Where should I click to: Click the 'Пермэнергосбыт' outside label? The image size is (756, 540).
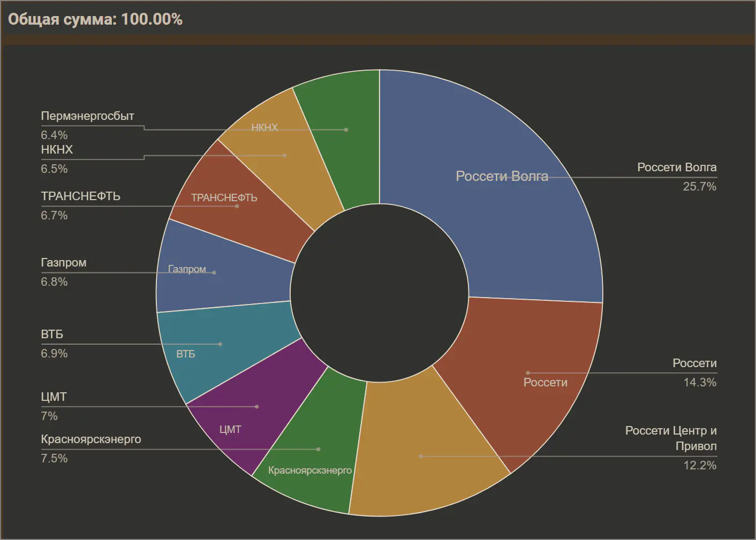[x=88, y=116]
